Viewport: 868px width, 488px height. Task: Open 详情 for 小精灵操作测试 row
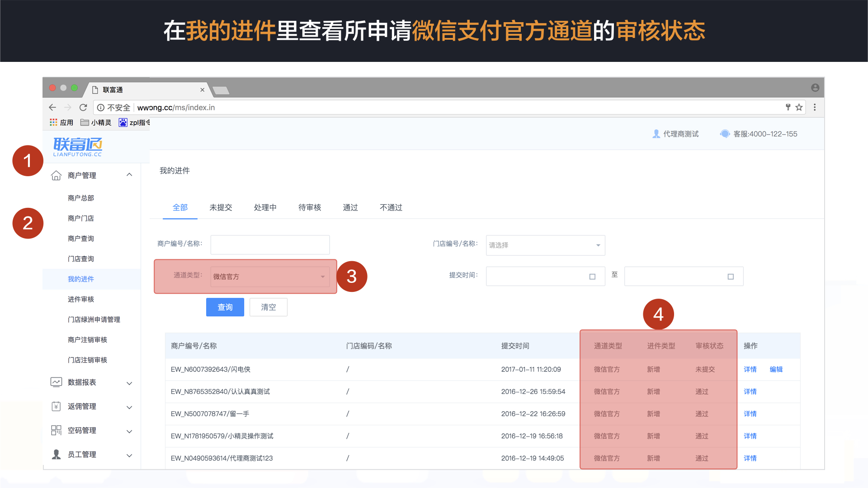click(750, 436)
